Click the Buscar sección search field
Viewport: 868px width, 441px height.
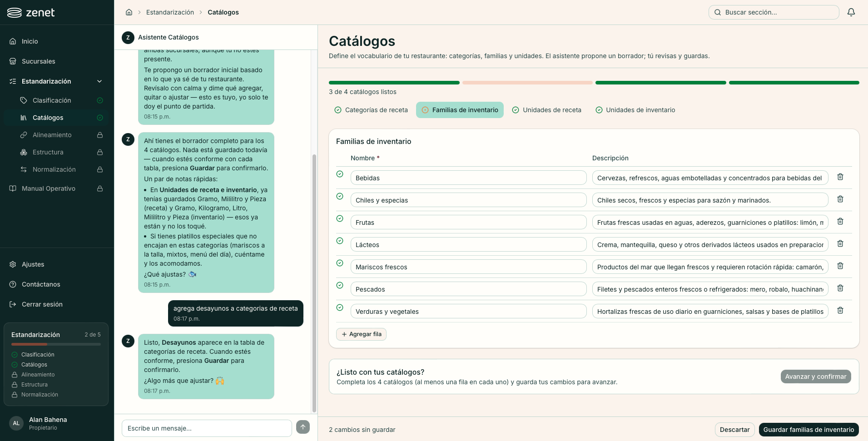(774, 12)
